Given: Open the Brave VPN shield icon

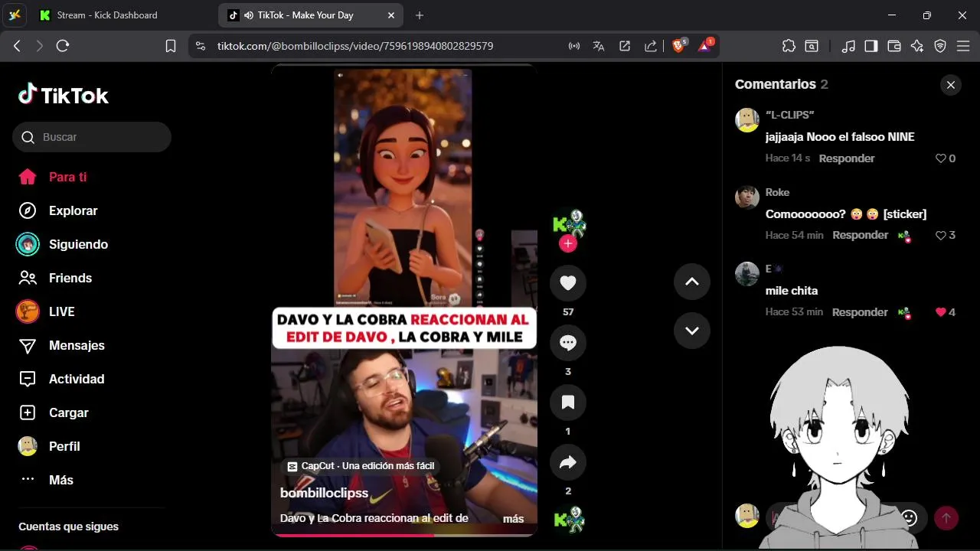Looking at the screenshot, I should [940, 46].
